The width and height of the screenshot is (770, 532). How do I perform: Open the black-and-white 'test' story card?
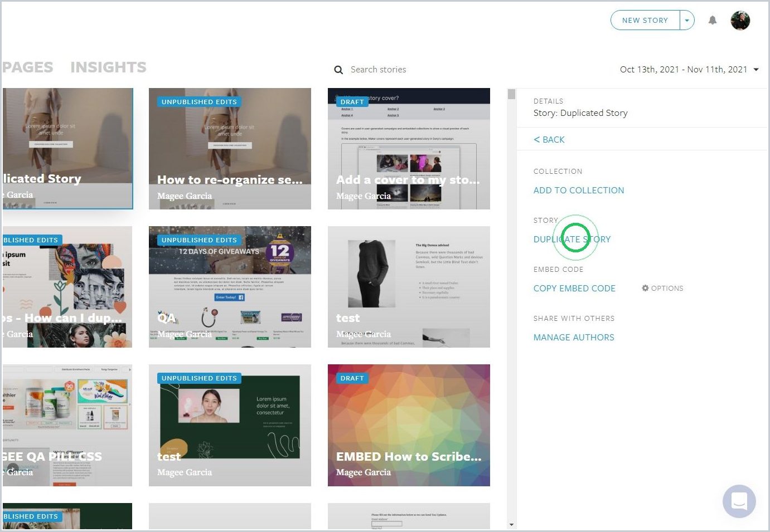pos(409,287)
